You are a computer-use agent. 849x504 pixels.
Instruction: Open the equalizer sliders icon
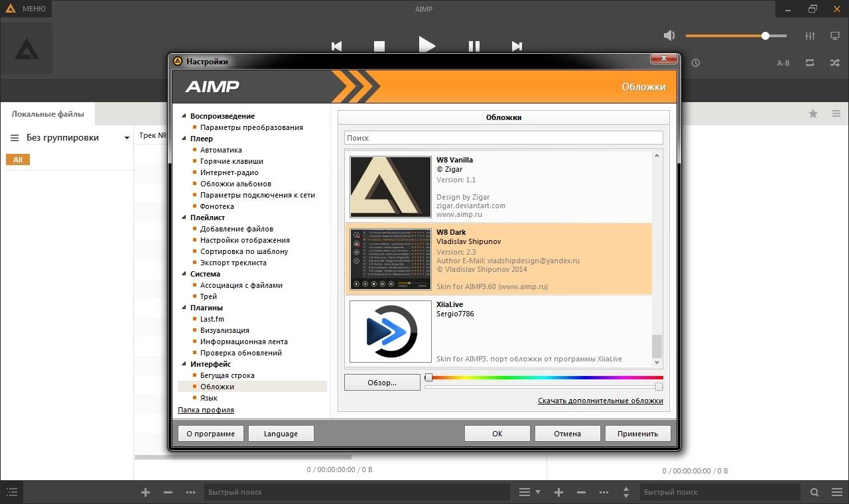[810, 36]
